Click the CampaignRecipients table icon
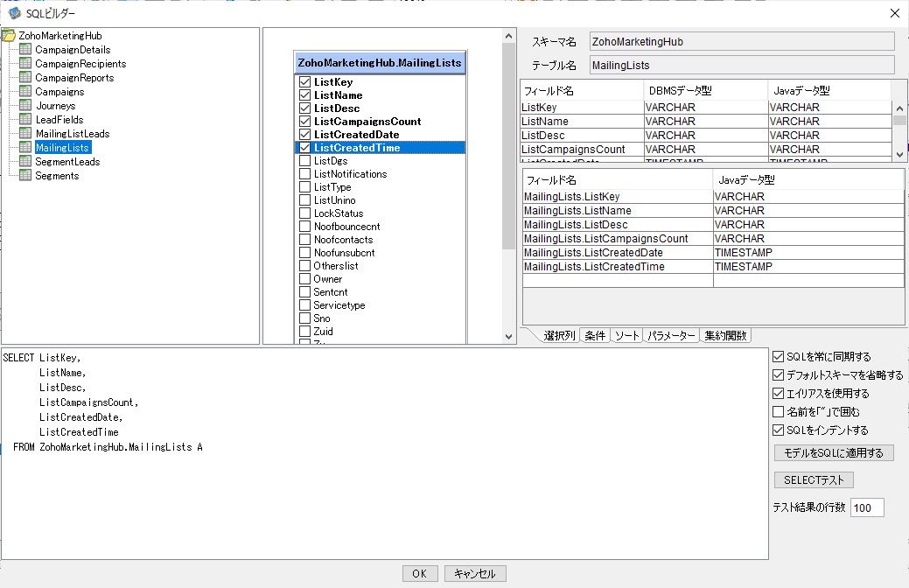The image size is (909, 588). (25, 63)
